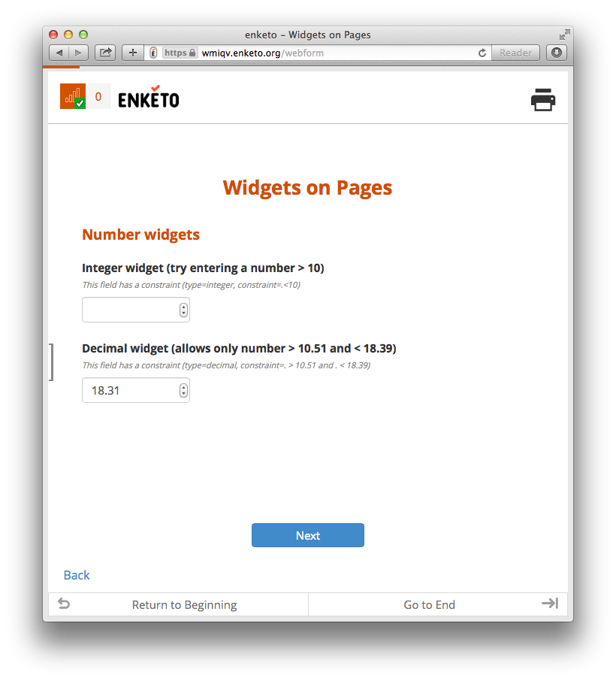Click the Next button
Image resolution: width=616 pixels, height=681 pixels.
coord(308,535)
